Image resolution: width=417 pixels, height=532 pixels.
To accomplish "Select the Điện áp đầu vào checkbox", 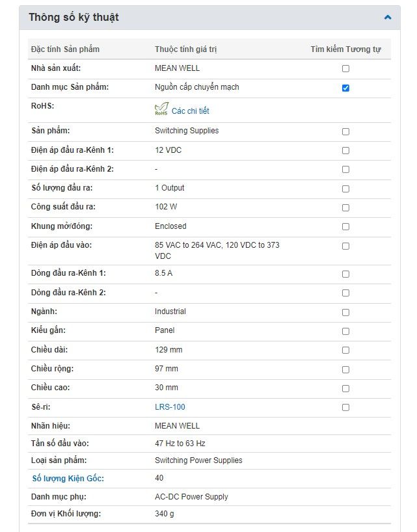I will (x=345, y=246).
